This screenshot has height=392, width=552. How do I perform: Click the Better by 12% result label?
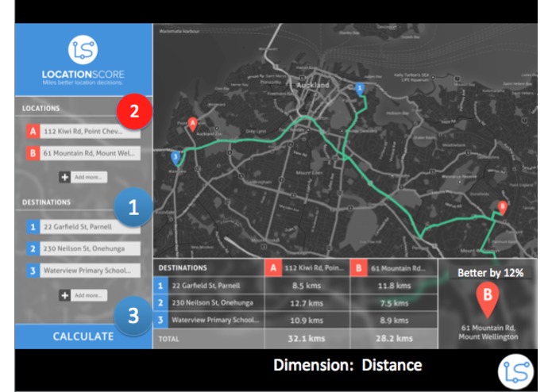pyautogui.click(x=490, y=273)
